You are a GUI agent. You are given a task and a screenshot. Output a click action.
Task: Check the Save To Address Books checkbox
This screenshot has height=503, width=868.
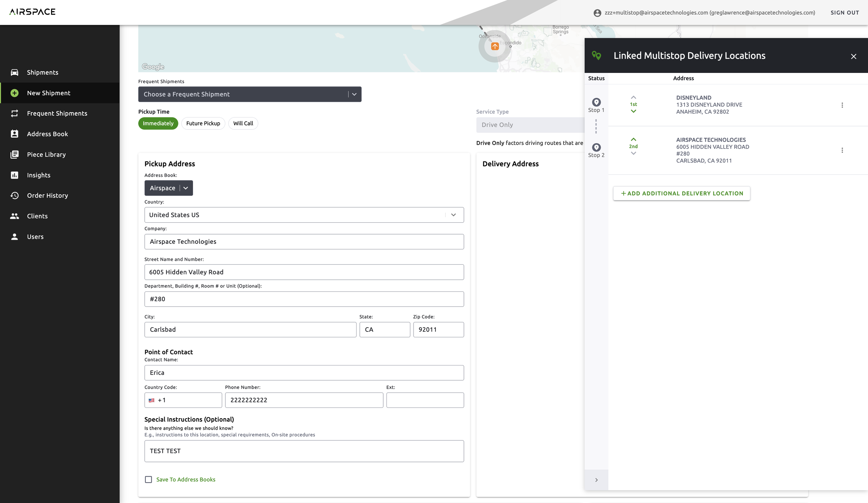click(x=149, y=479)
